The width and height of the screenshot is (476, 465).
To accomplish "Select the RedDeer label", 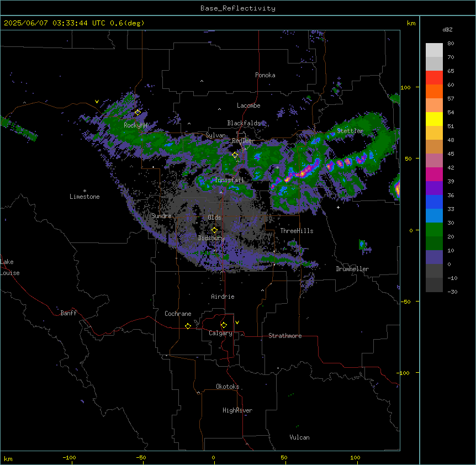I will 243,141.
